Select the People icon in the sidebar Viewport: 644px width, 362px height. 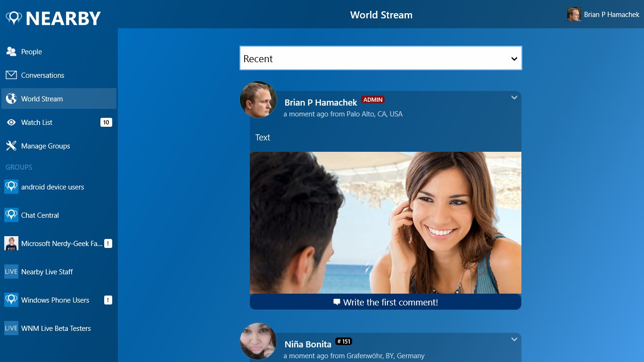click(x=11, y=51)
